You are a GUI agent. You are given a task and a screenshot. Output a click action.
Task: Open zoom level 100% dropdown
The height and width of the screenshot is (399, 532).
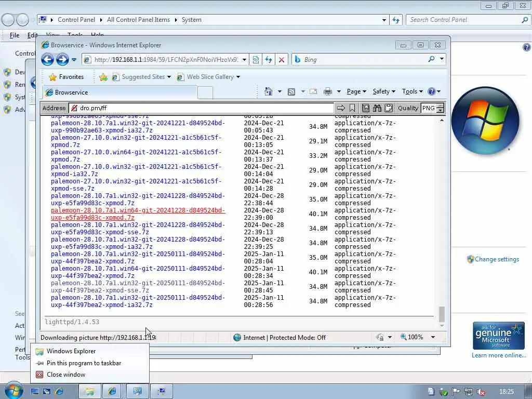coord(433,337)
